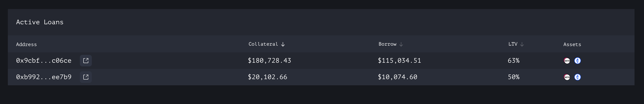Sort table by Collateral column header
Screen dimensions: 644x104
[263, 44]
